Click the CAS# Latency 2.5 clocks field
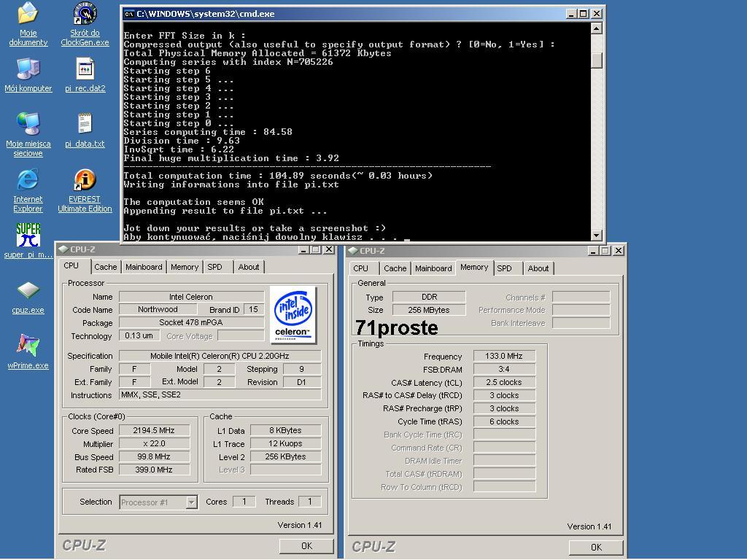The height and width of the screenshot is (560, 747). pos(504,382)
